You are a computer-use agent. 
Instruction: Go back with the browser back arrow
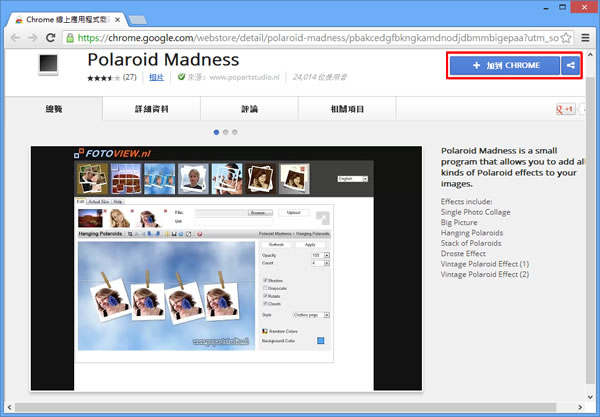point(15,37)
